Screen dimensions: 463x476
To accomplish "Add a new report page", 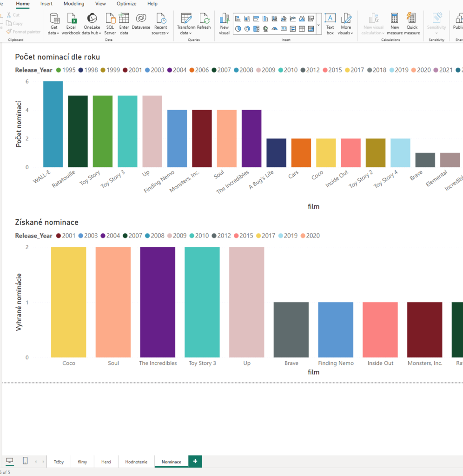I will [x=195, y=462].
